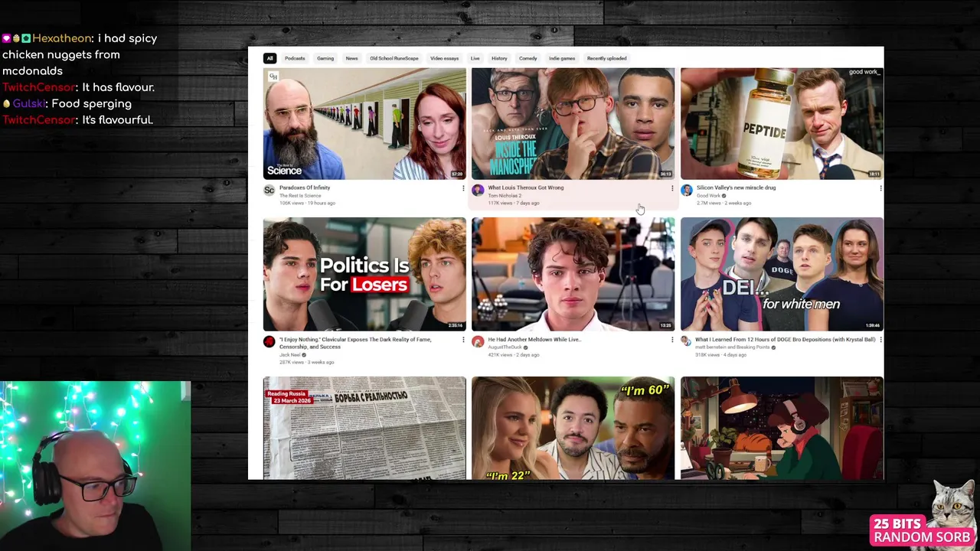Open three-dot menu for Paradoxes Of Infinity
Viewport: 980px width, 551px height.
pos(462,188)
